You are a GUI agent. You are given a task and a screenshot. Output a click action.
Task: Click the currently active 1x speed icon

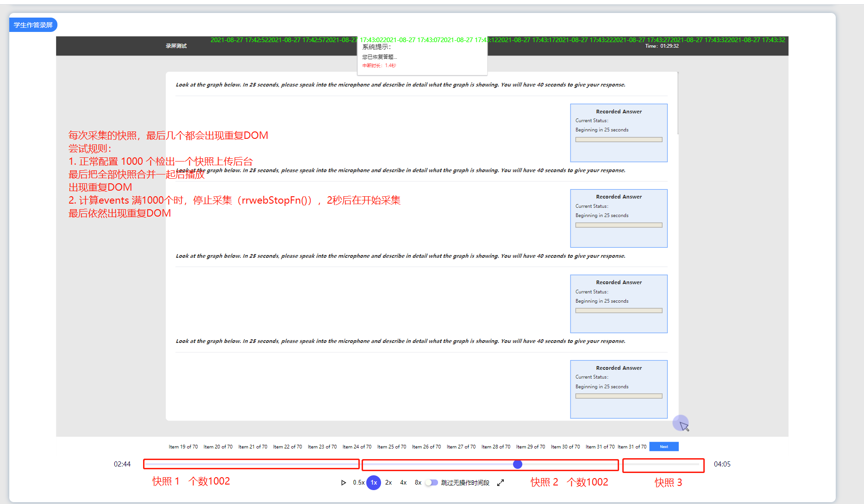(374, 482)
